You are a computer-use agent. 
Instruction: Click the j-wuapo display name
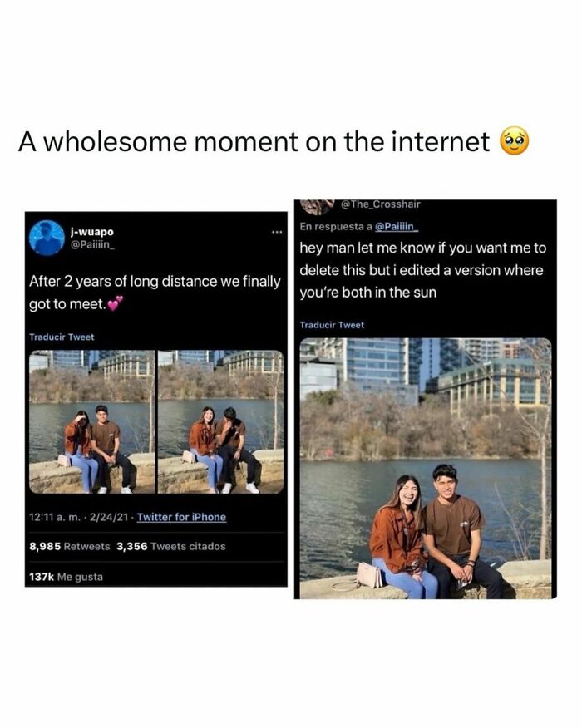(x=92, y=232)
